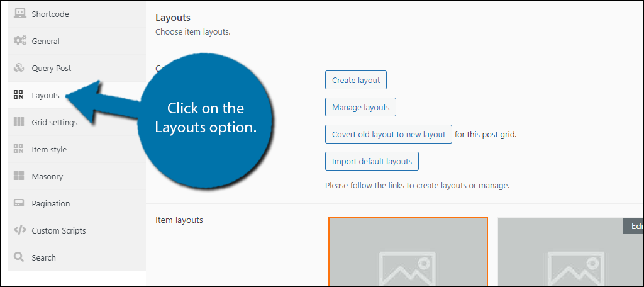Viewport: 644px width, 287px height.
Task: Select the orange-bordered item layout thumbnail
Action: (408, 251)
